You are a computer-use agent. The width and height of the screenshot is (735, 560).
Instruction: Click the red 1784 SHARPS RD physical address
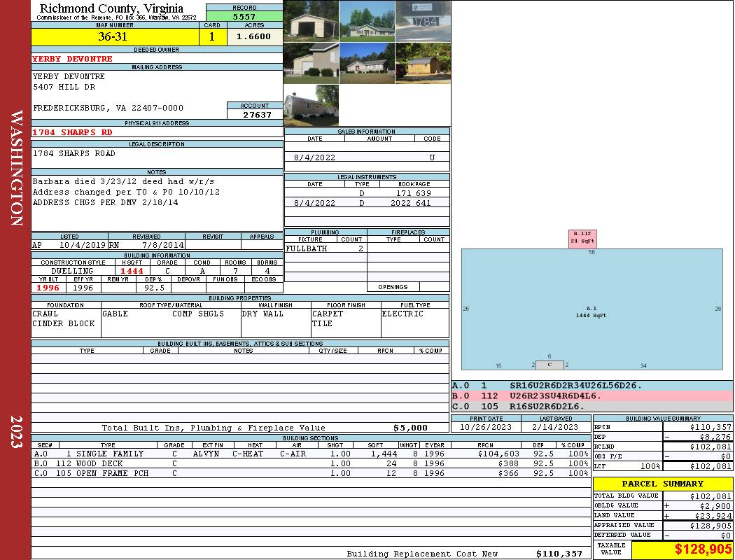[72, 132]
